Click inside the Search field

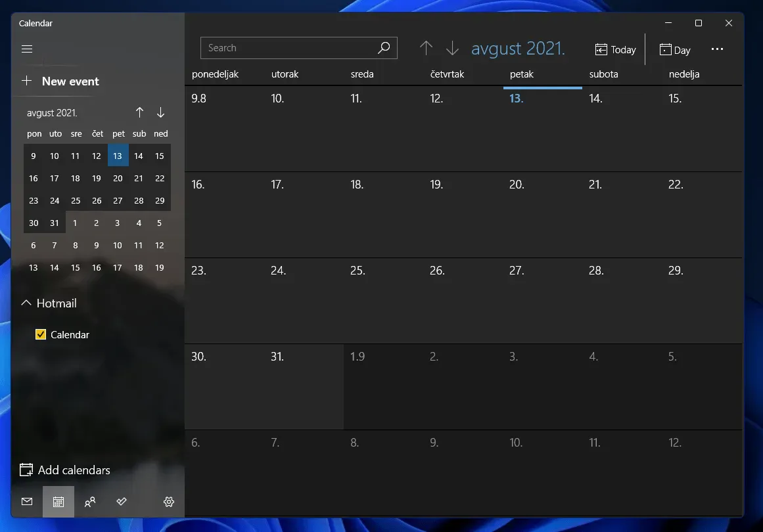pos(289,48)
